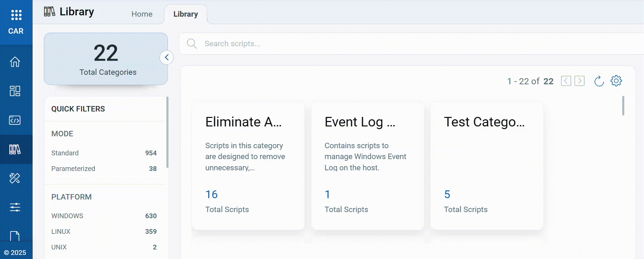Image resolution: width=644 pixels, height=259 pixels.
Task: Open the script code editor sidebar icon
Action: [15, 120]
